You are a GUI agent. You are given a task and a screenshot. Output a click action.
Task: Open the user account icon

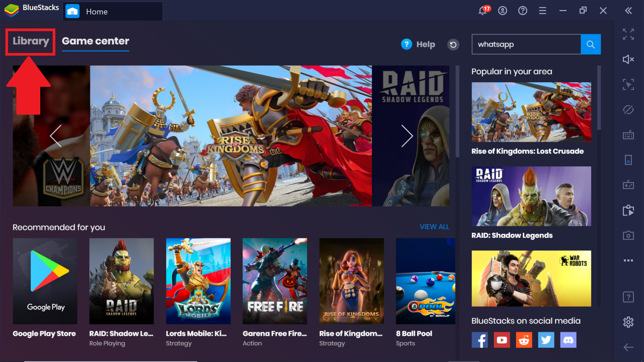point(502,11)
